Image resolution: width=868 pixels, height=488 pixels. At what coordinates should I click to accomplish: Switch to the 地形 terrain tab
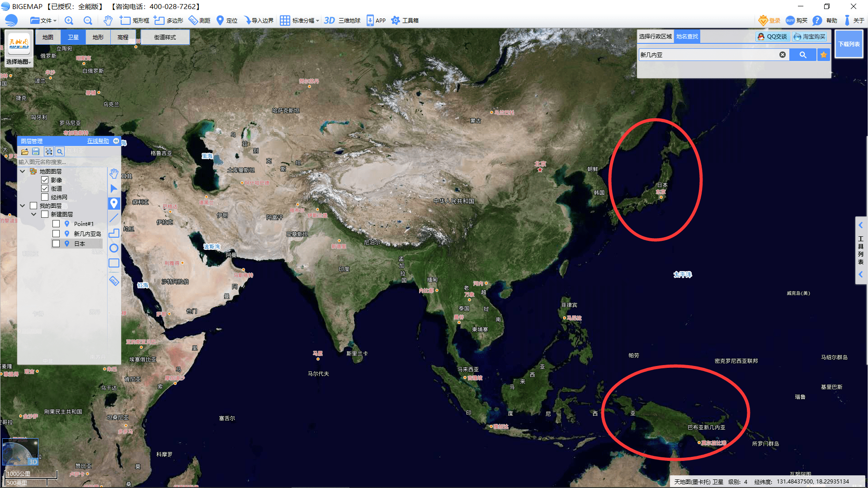coord(98,37)
